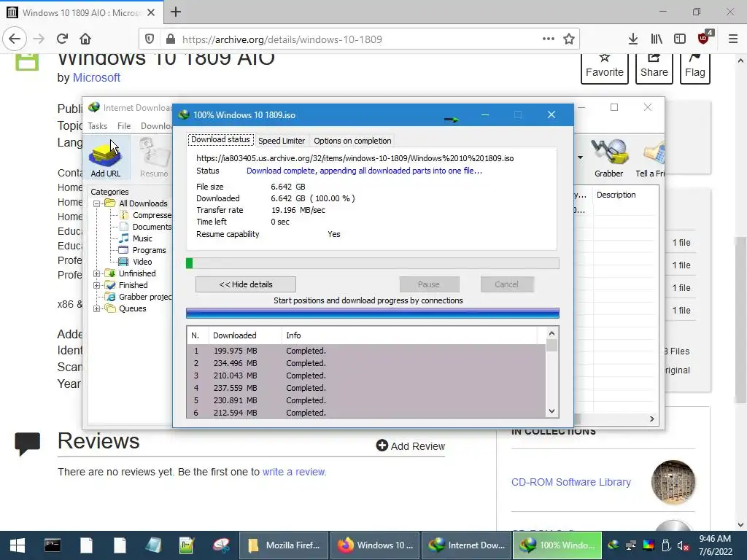The image size is (747, 560).
Task: Click the Resume toolbar icon in IDM
Action: (154, 158)
